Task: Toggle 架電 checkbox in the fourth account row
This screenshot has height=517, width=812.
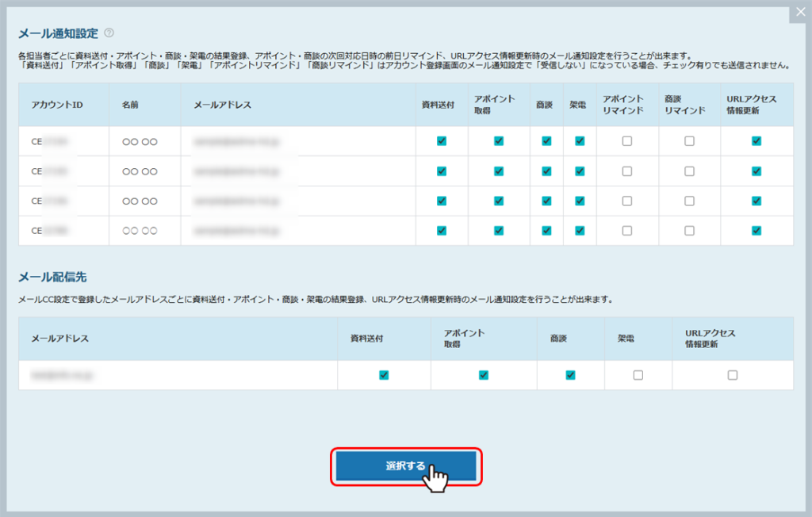Action: pyautogui.click(x=580, y=231)
